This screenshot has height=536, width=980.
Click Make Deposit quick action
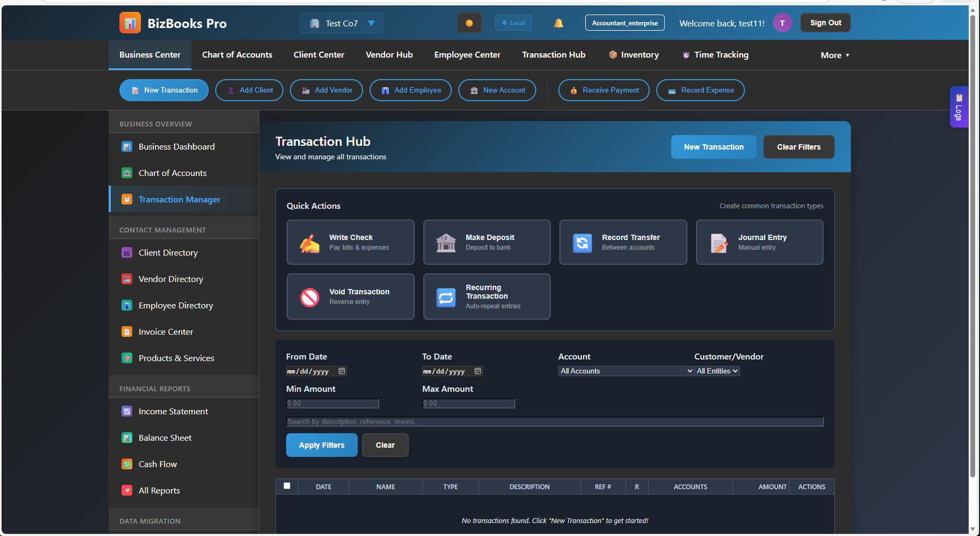pos(487,242)
